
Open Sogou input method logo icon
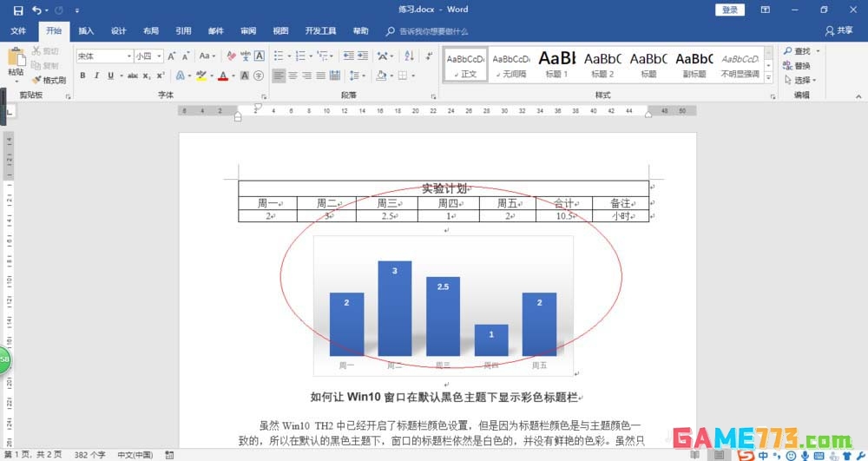point(746,455)
